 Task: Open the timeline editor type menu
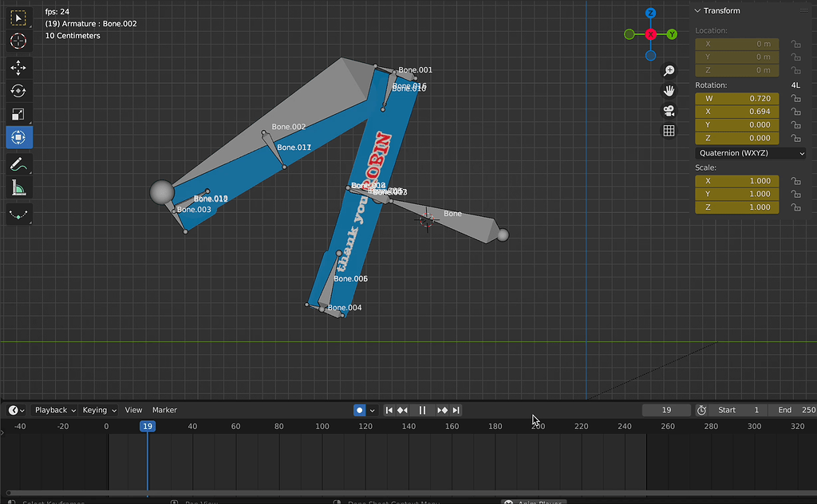pos(16,410)
